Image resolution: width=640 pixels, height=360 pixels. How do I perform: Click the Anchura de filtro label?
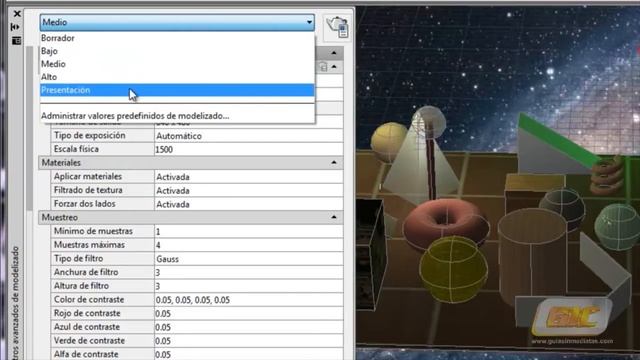pos(86,272)
